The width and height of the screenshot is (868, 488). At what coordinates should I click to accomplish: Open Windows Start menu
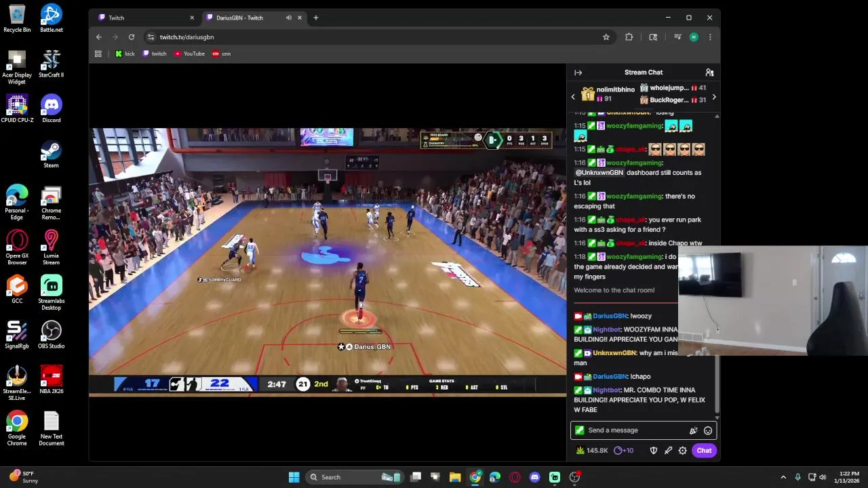pos(294,477)
